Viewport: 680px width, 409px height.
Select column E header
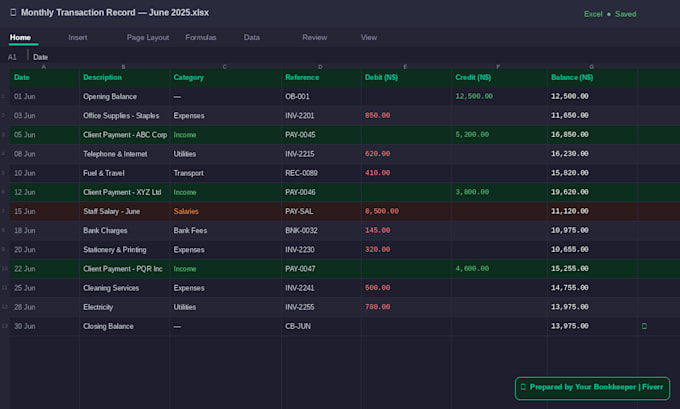point(405,66)
